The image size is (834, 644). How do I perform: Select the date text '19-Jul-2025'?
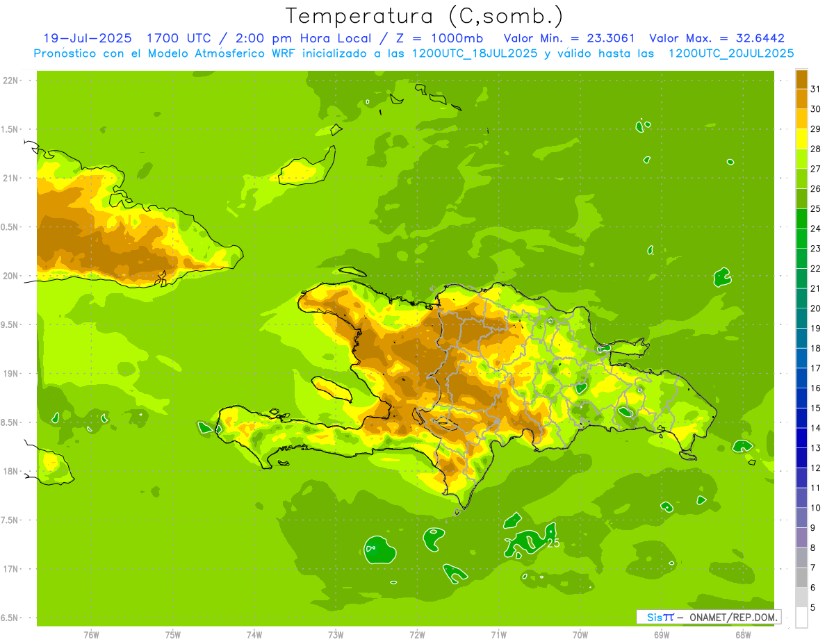[x=87, y=38]
